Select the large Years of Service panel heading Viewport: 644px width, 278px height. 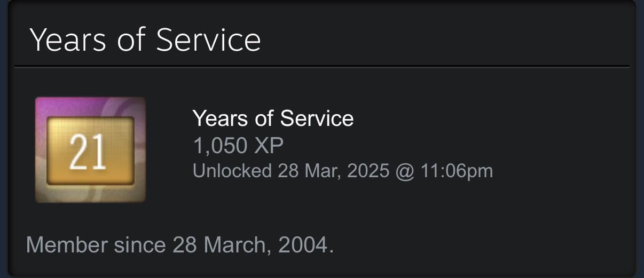tap(145, 39)
